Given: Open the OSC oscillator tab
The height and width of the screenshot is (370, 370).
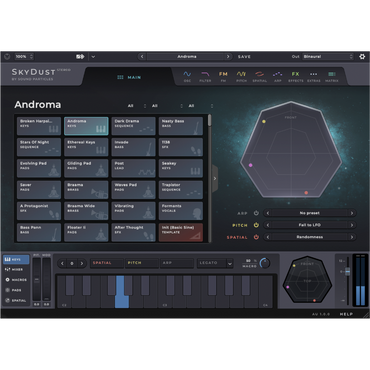Looking at the screenshot, I should click(x=187, y=77).
